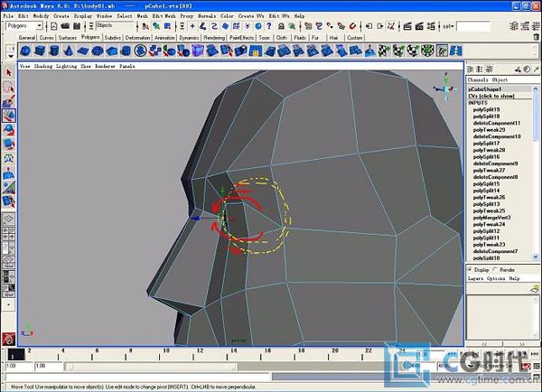The width and height of the screenshot is (542, 392).
Task: Switch to the Deformation shelf tab
Action: pos(137,38)
